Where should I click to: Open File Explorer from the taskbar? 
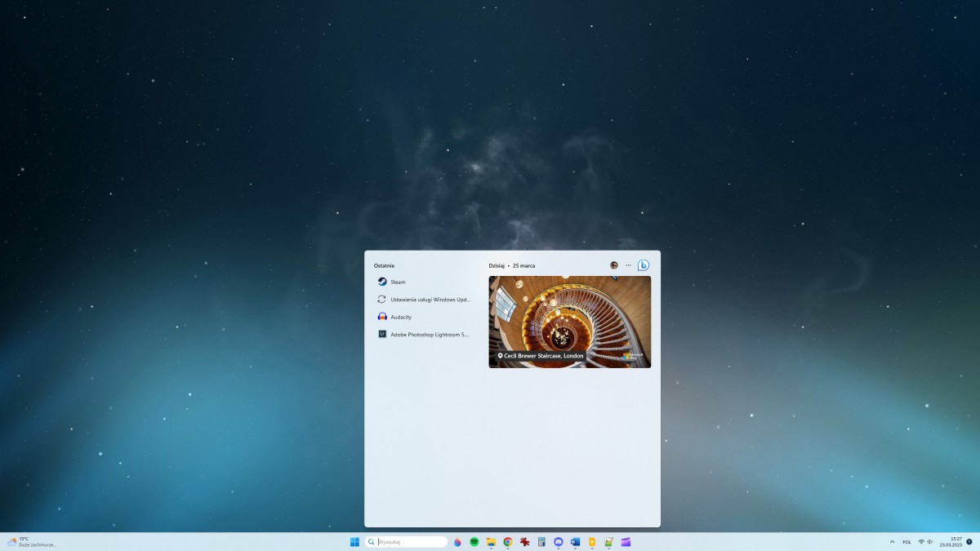pos(491,541)
